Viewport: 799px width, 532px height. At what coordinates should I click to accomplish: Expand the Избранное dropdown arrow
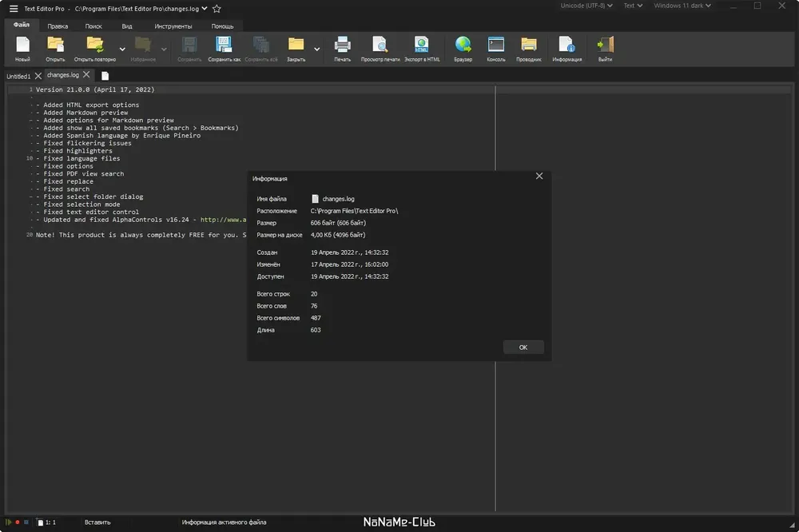click(x=164, y=50)
